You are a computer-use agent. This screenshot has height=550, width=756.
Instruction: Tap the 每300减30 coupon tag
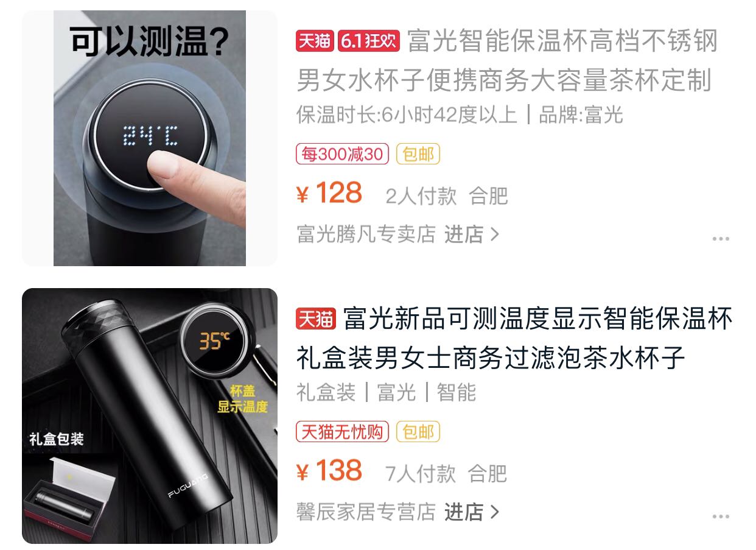click(343, 154)
